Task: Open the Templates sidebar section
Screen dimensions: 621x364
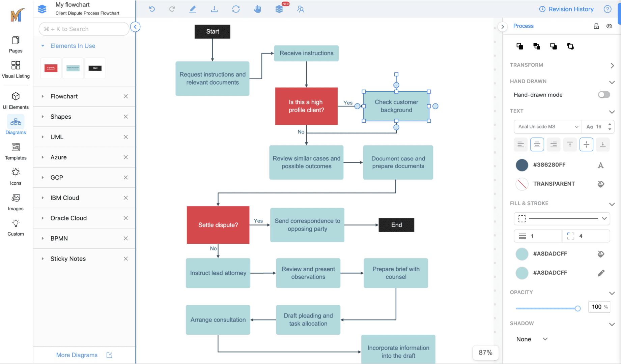Action: tap(16, 151)
